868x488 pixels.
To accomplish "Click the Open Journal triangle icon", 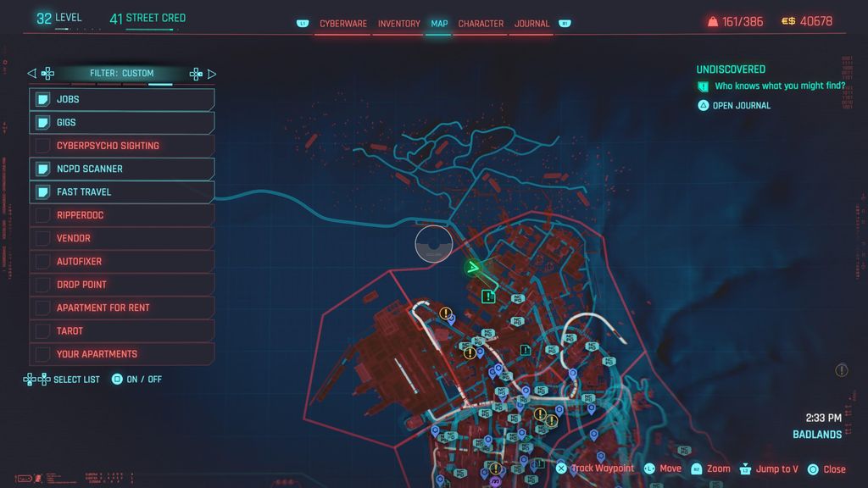I will 703,105.
